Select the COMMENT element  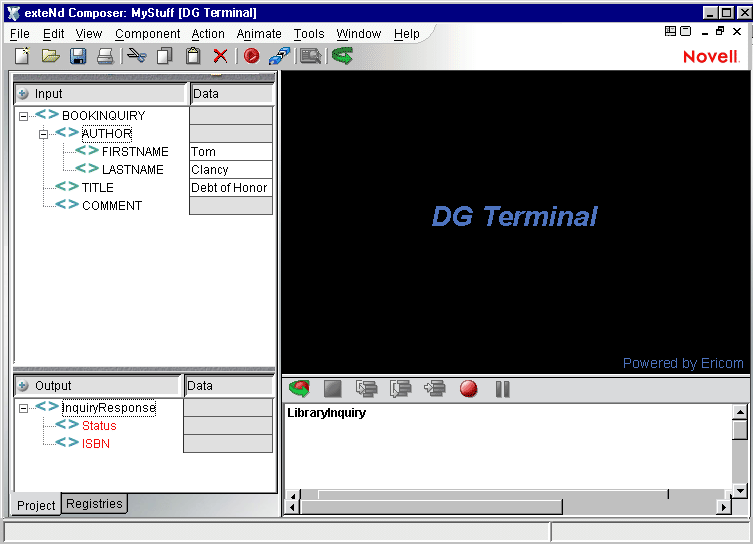pos(112,206)
